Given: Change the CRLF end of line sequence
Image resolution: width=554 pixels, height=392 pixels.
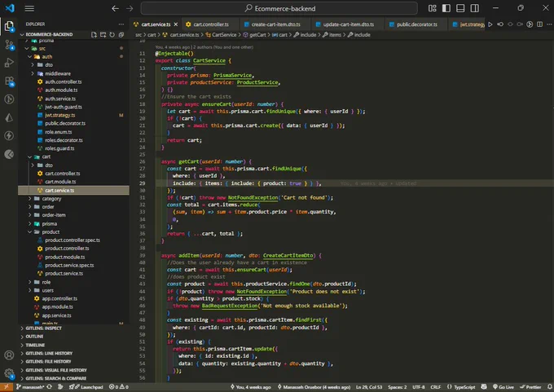Looking at the screenshot, I should click(x=435, y=387).
